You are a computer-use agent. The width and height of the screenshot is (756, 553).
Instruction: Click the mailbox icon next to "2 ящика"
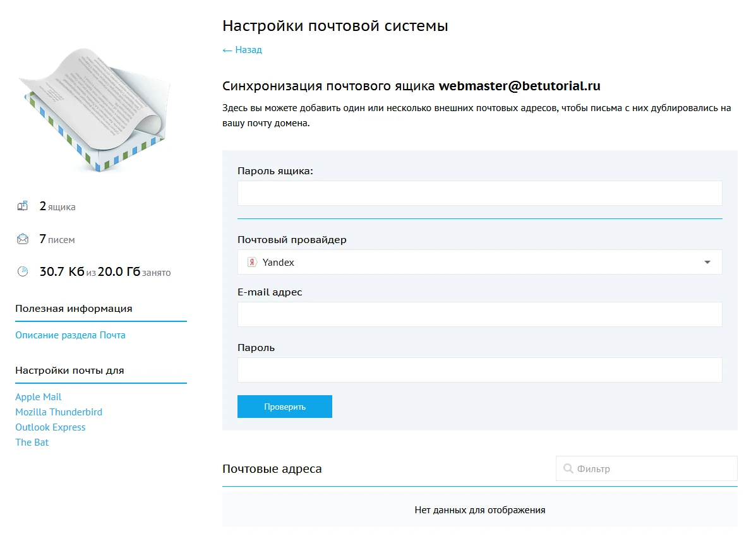(x=23, y=206)
